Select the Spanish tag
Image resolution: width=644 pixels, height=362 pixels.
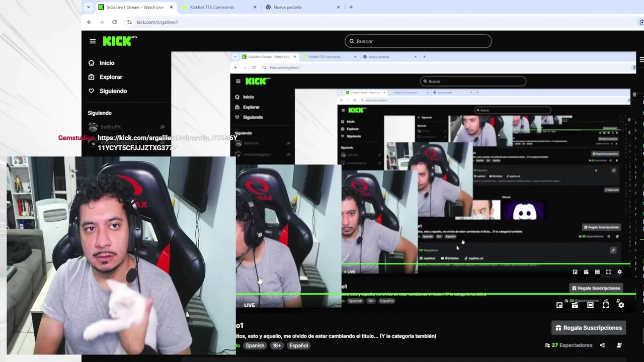[x=255, y=345]
